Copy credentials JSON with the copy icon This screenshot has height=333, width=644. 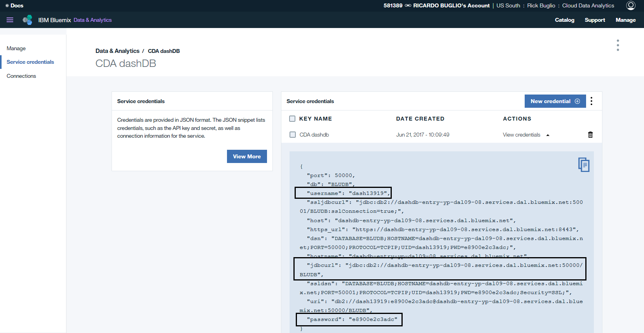584,165
